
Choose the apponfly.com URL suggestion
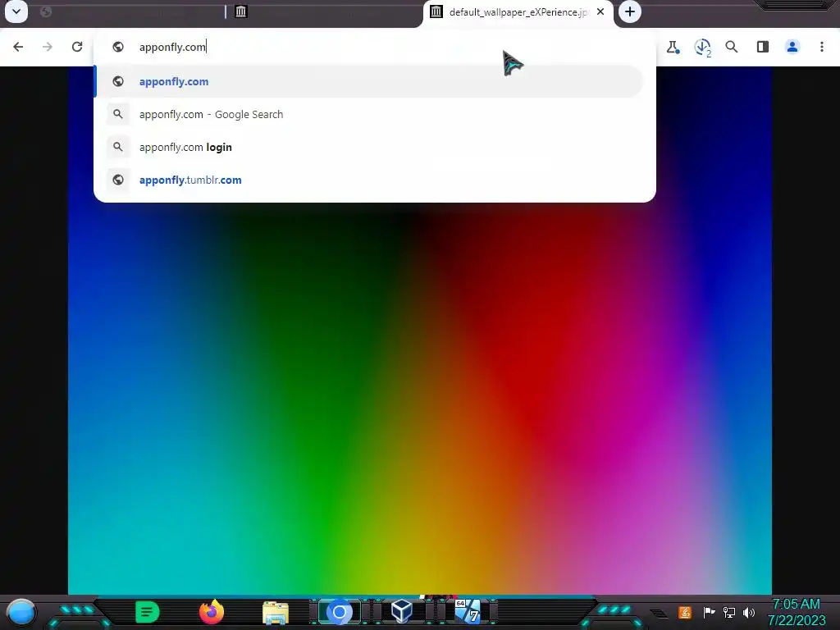coord(369,81)
